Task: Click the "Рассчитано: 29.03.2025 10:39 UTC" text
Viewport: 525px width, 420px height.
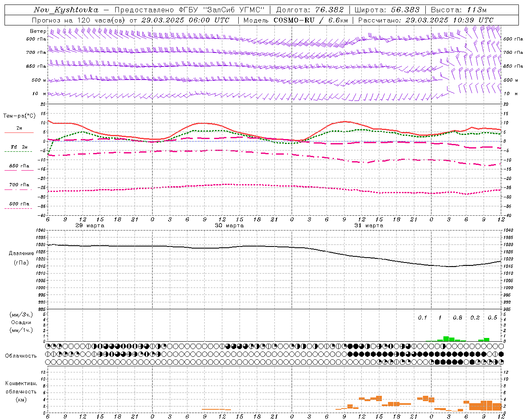Action: tap(426, 20)
